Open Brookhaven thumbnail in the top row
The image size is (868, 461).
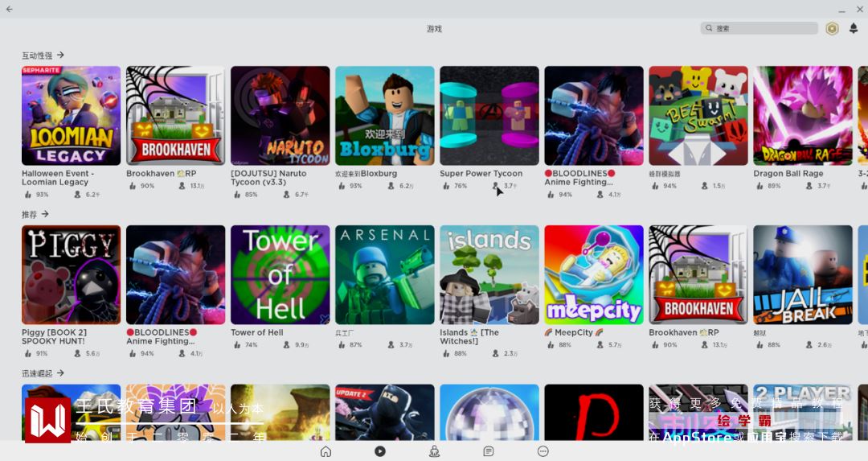point(175,116)
